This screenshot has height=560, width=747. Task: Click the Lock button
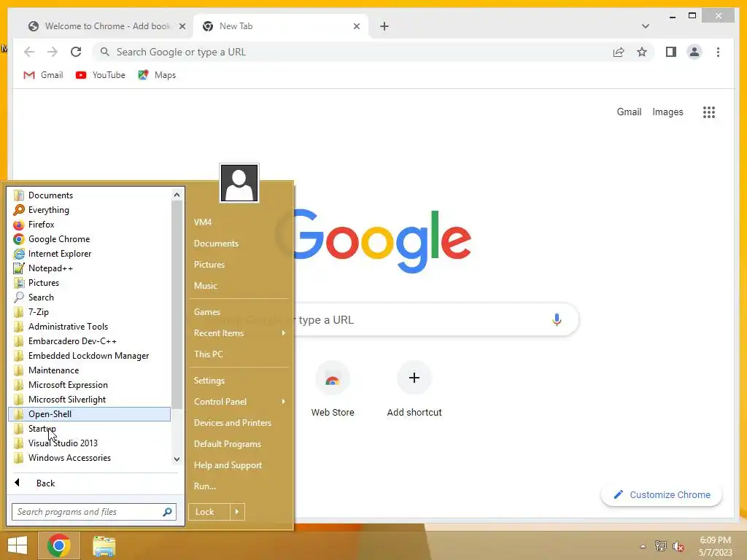coord(209,512)
